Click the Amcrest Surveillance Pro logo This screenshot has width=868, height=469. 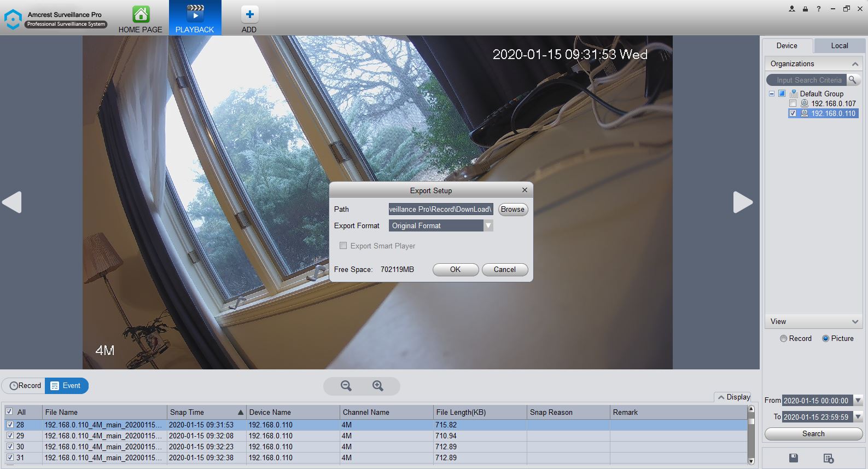13,19
